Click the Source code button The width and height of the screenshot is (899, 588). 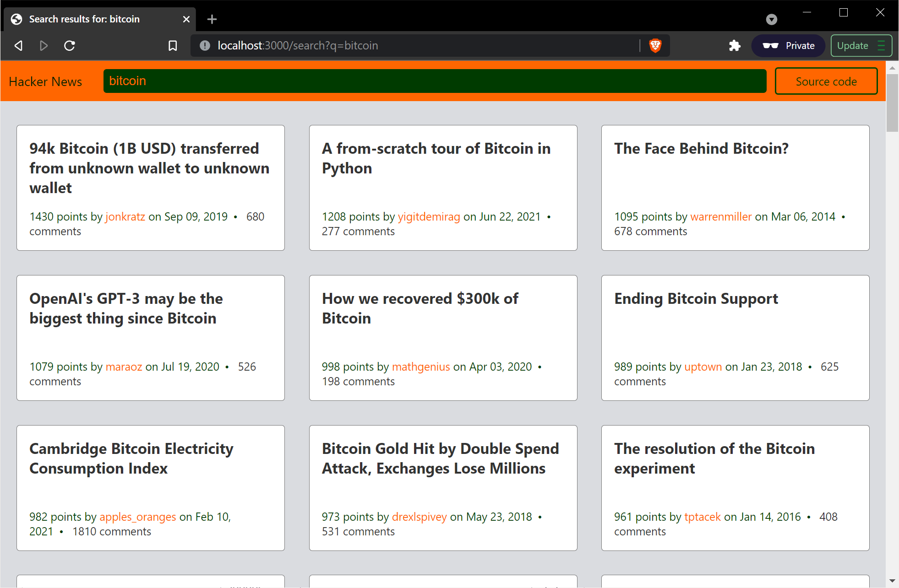(x=826, y=81)
